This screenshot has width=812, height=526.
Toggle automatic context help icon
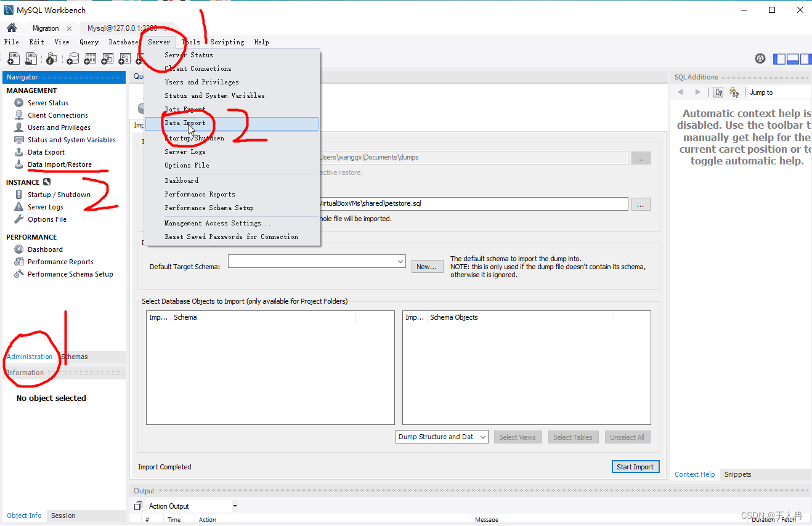point(734,92)
